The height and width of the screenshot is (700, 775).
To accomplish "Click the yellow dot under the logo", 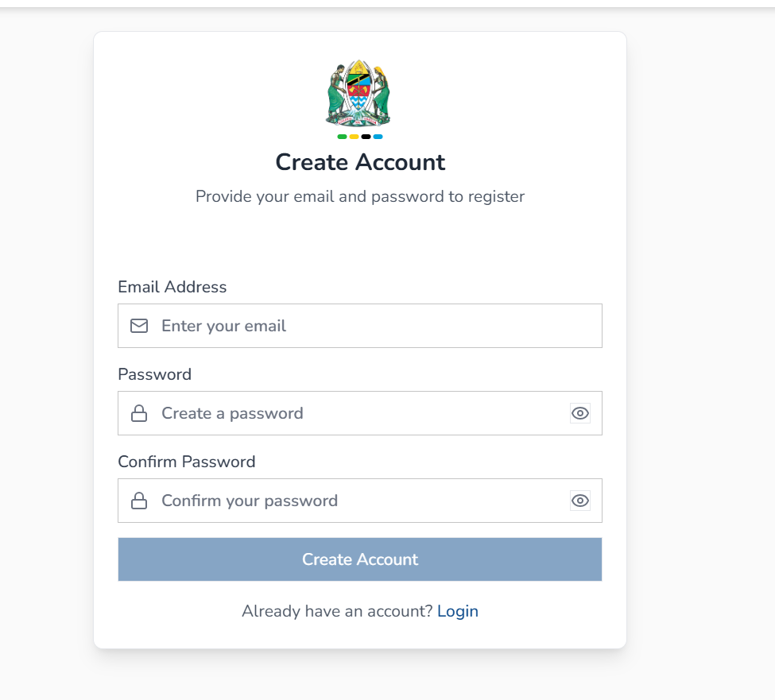I will tap(354, 137).
